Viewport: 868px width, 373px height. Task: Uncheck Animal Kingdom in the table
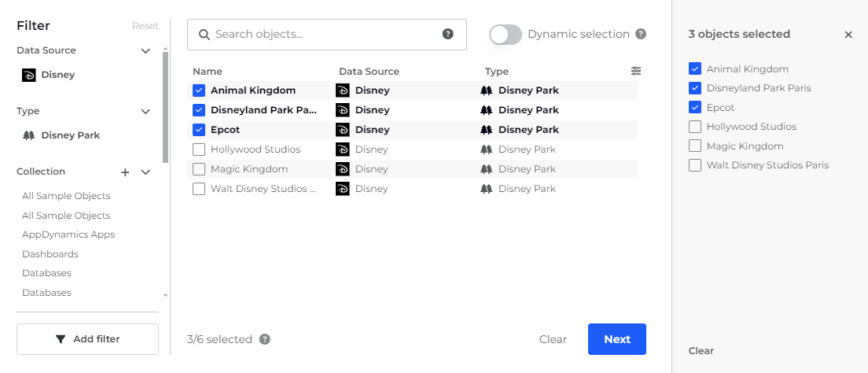199,90
